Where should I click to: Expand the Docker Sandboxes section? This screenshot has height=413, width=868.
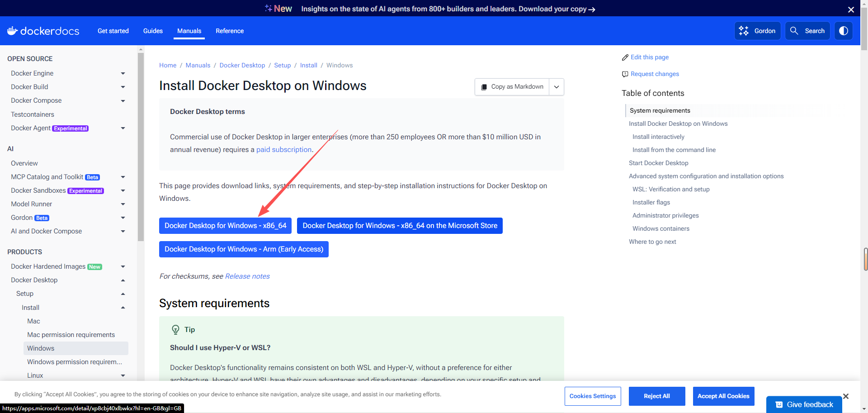click(123, 190)
